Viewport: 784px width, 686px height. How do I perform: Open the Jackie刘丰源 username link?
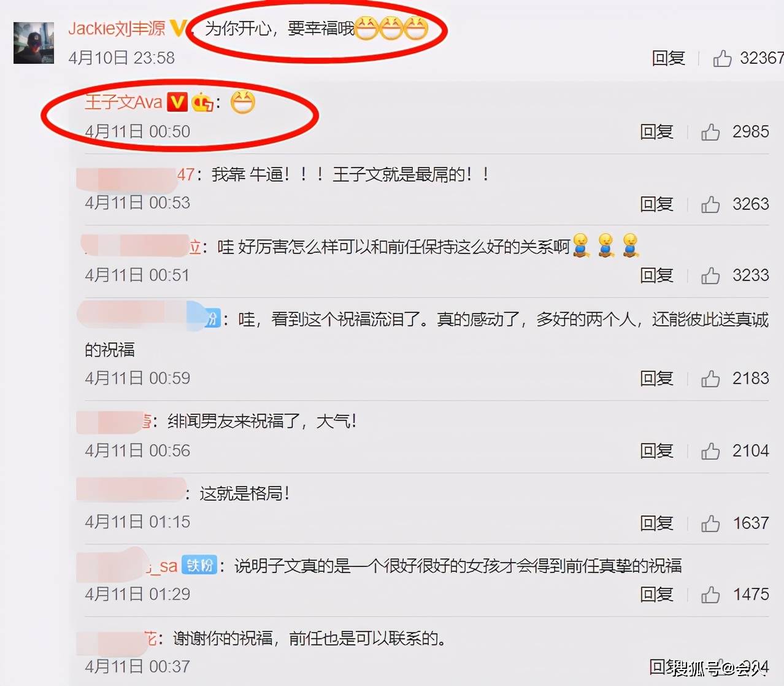117,28
